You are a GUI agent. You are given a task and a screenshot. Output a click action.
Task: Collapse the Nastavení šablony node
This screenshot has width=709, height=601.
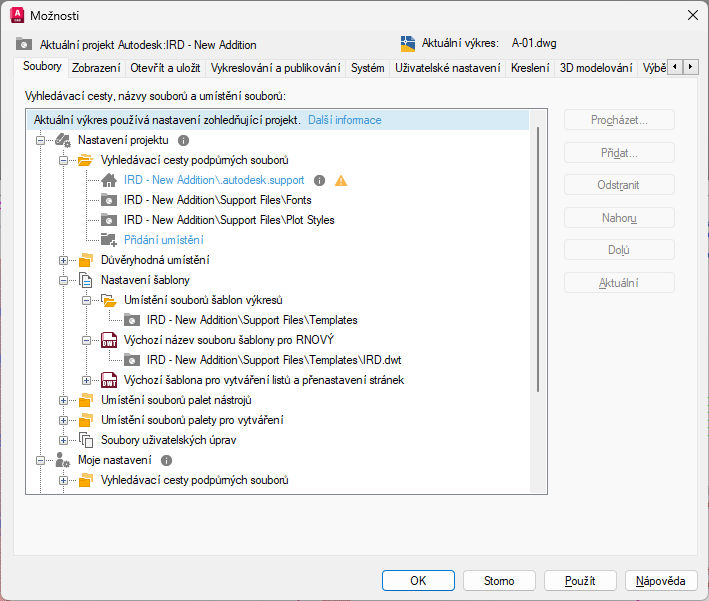click(63, 280)
